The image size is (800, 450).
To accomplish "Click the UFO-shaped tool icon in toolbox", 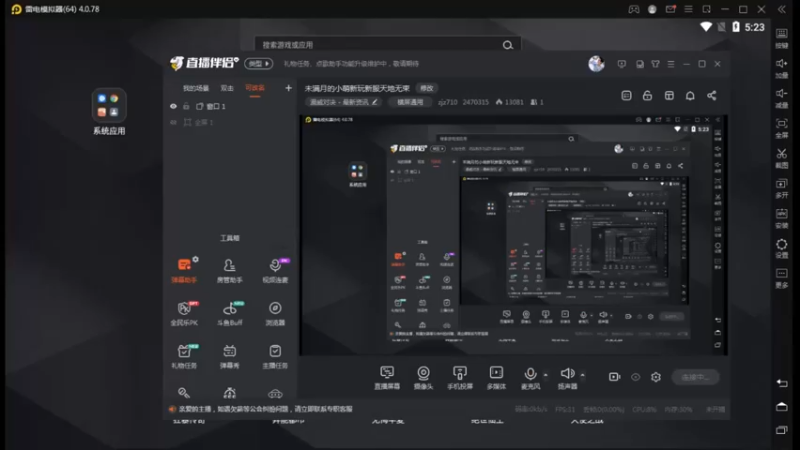I will [x=275, y=393].
